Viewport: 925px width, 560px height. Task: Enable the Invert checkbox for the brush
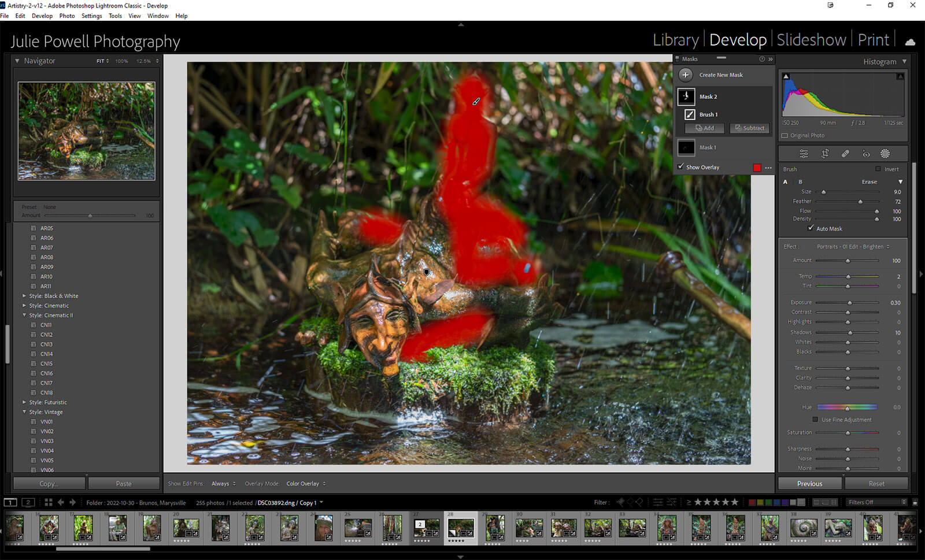[878, 169]
